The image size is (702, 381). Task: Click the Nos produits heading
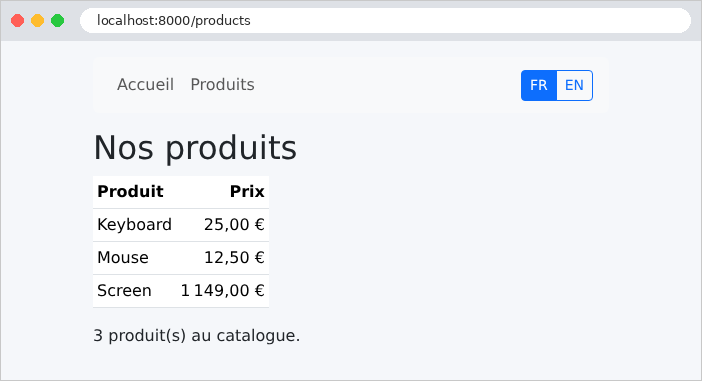click(x=195, y=148)
